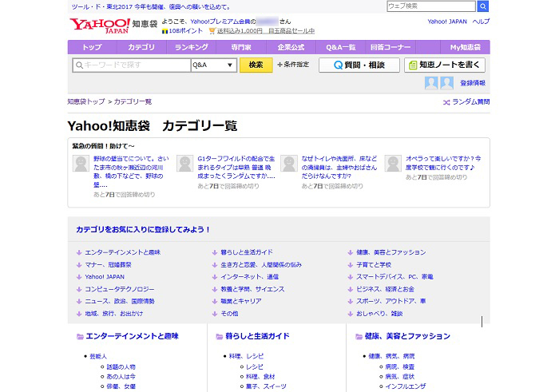The image size is (559, 392).
Task: Click the 質問・相談 button
Action: (359, 65)
